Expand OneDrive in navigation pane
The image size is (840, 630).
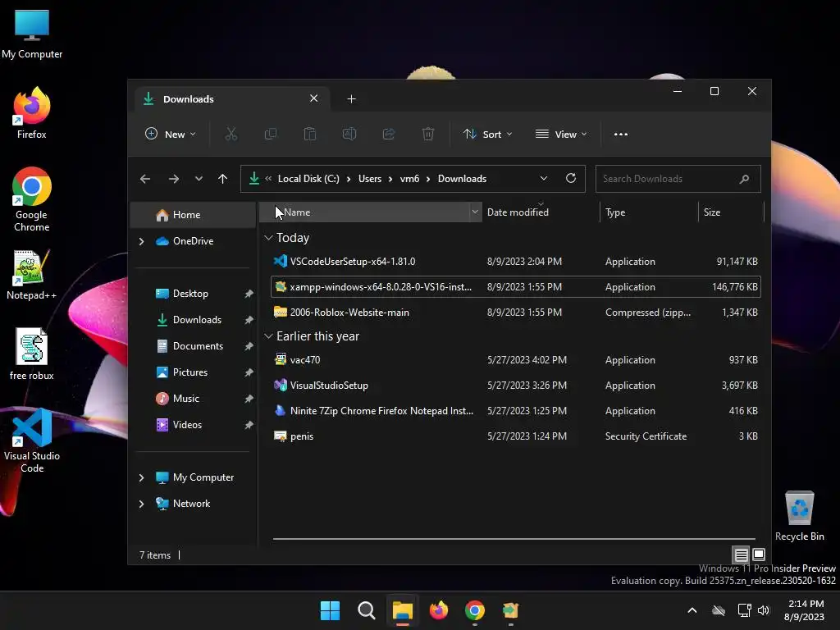[141, 241]
